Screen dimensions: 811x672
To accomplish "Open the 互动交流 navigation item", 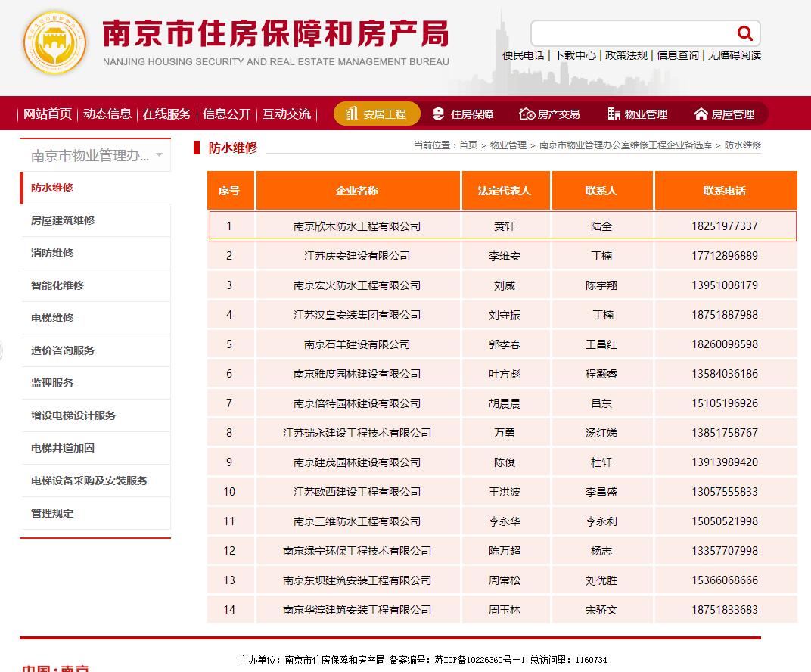I will click(x=287, y=114).
